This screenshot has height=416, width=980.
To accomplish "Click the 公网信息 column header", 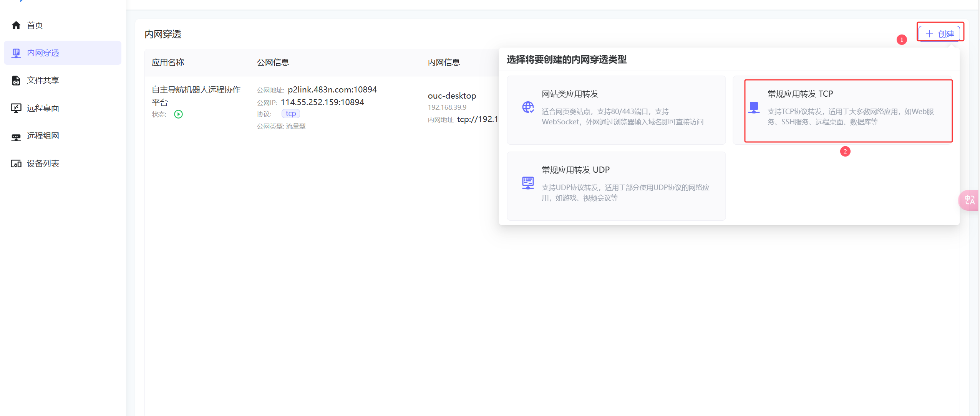I will [273, 63].
